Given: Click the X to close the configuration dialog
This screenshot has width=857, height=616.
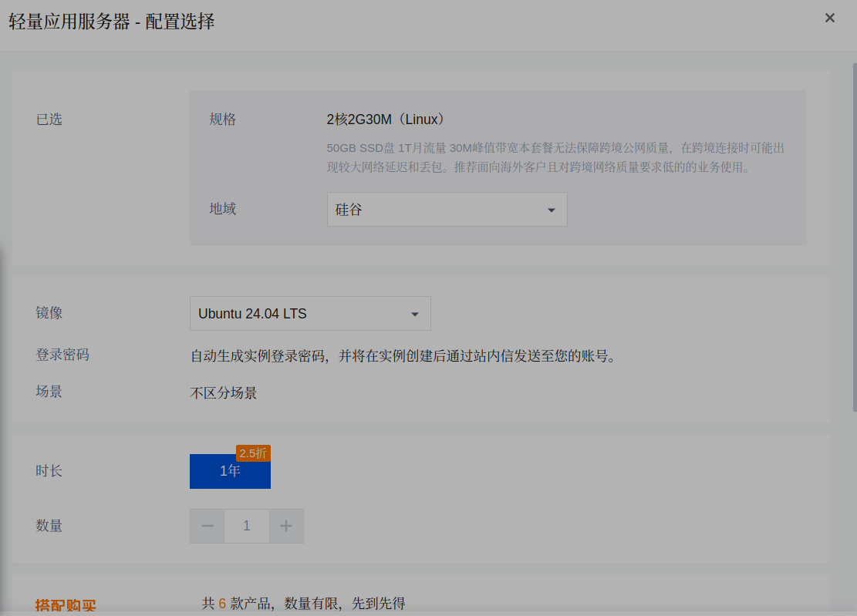Looking at the screenshot, I should coord(829,18).
